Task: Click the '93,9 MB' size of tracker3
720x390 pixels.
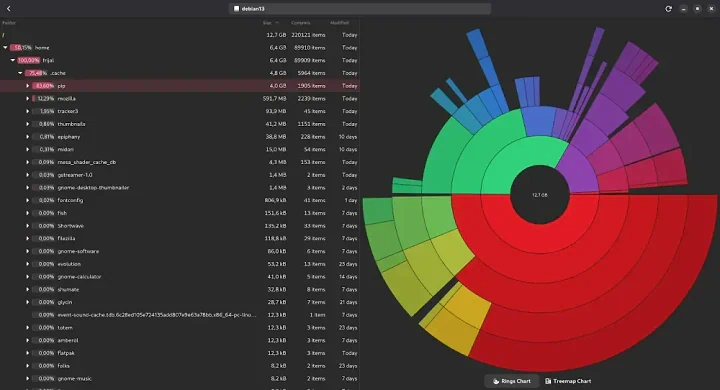Action: 276,111
